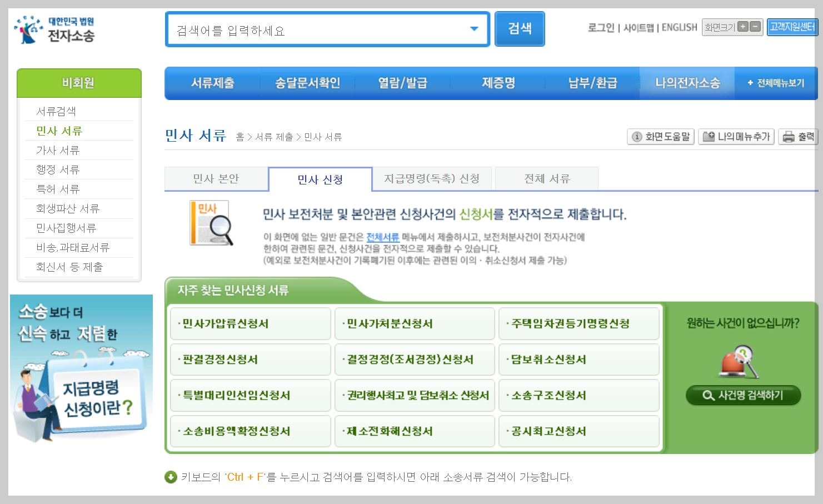Open the 제증명 menu
This screenshot has height=504, width=823.
coord(498,83)
